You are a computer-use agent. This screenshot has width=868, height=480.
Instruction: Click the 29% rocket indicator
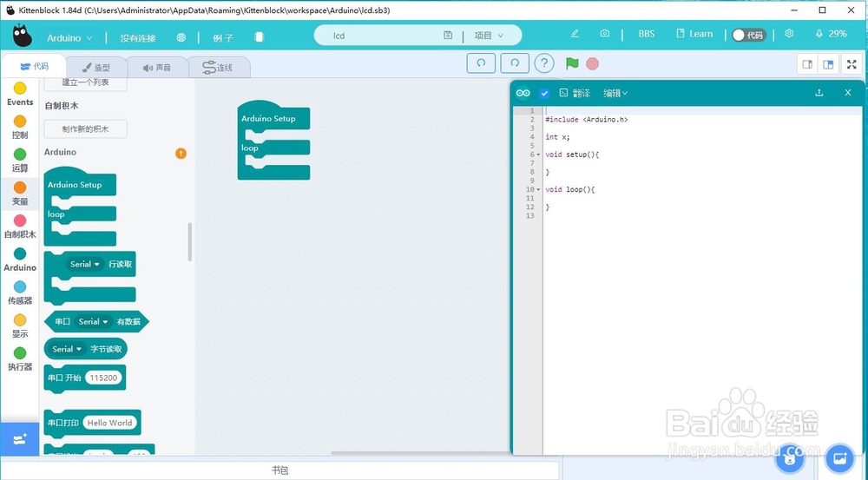(831, 34)
